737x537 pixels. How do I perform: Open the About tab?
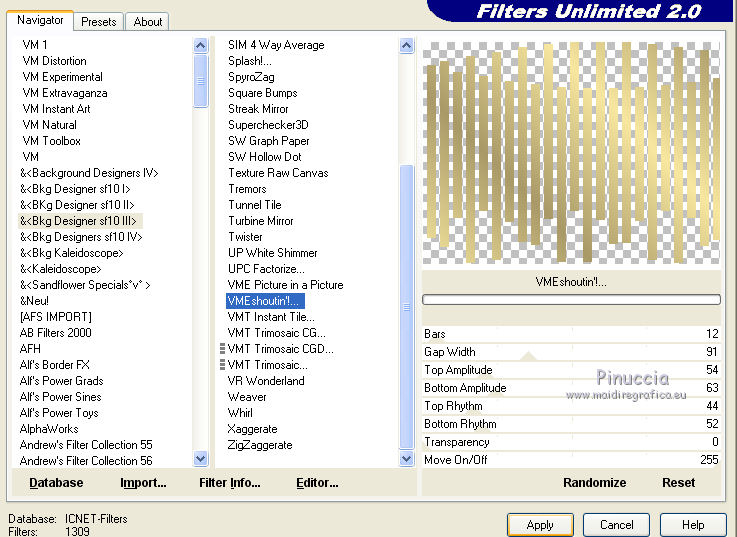point(148,22)
